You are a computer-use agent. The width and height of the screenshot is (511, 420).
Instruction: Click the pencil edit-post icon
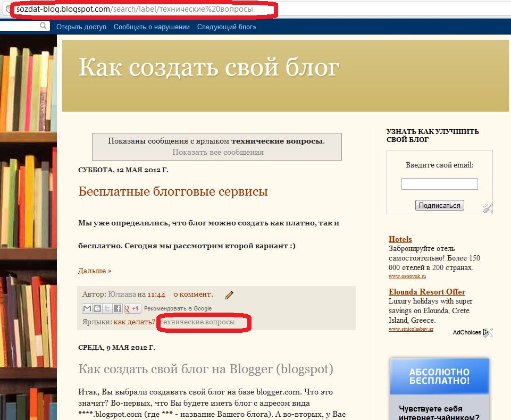pyautogui.click(x=229, y=295)
